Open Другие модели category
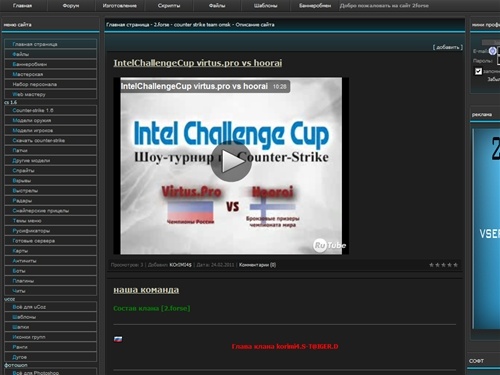Screen dimensions: 500x375 coord(51,160)
